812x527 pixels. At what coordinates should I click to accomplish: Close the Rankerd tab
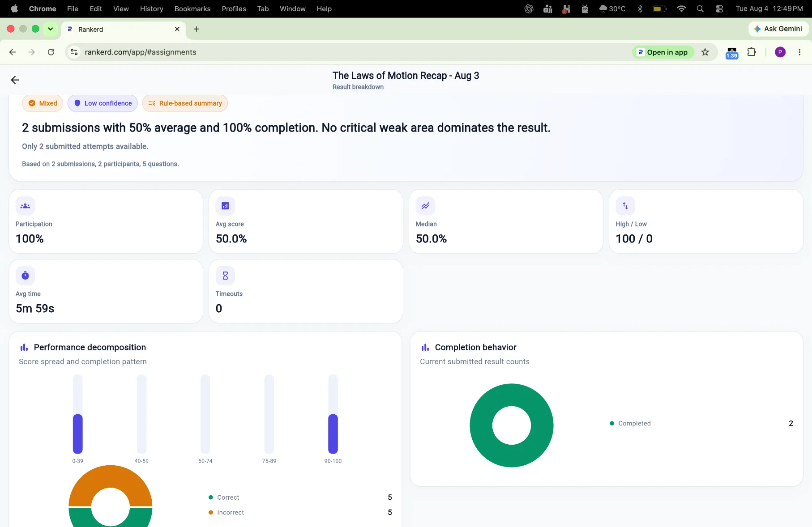point(177,29)
